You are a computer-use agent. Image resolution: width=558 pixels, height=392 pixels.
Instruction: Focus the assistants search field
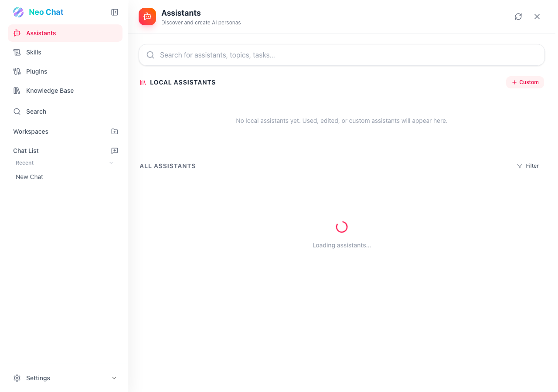click(342, 55)
